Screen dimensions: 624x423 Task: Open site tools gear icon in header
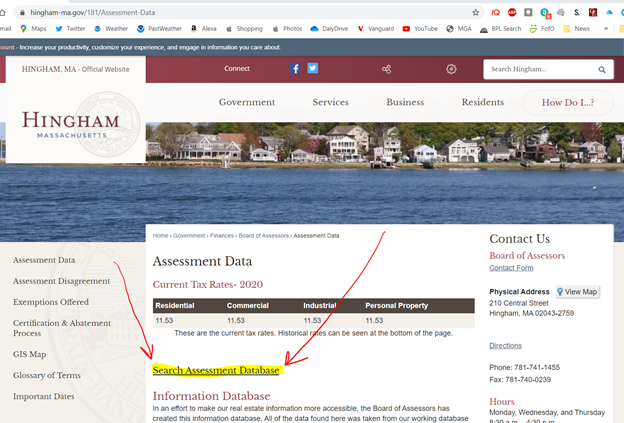coord(451,70)
